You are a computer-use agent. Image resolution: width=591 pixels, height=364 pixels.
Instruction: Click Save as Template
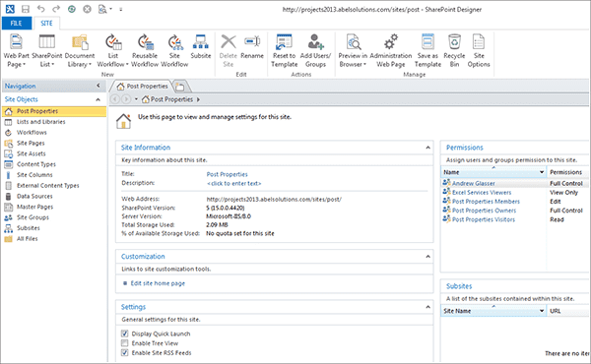click(427, 51)
